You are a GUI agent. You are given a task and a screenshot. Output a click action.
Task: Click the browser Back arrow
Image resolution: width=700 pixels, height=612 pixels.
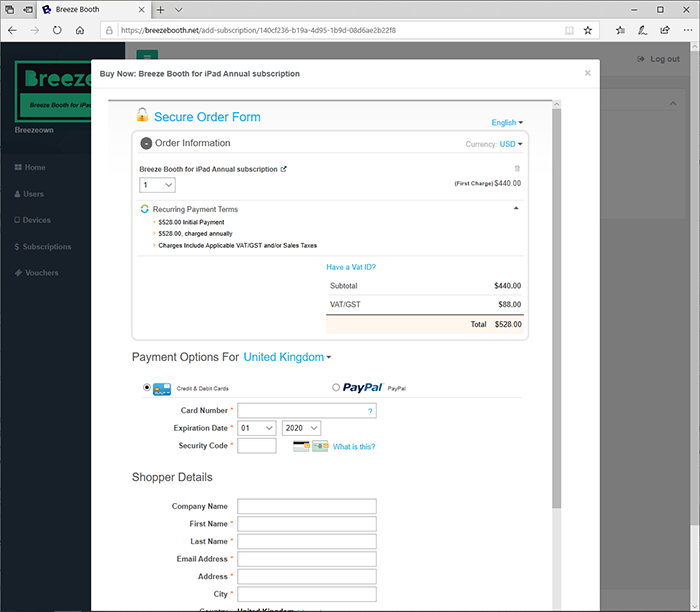point(12,30)
